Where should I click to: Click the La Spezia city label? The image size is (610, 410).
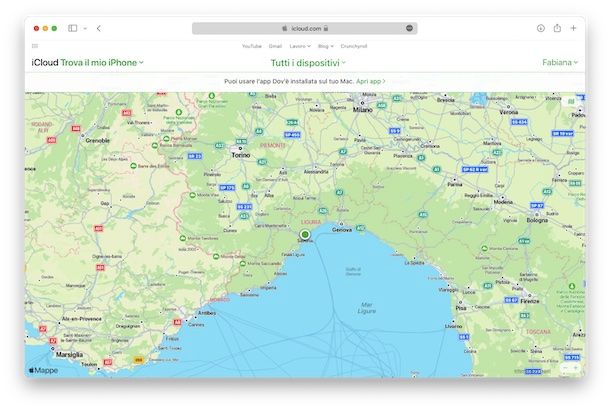coord(415,263)
